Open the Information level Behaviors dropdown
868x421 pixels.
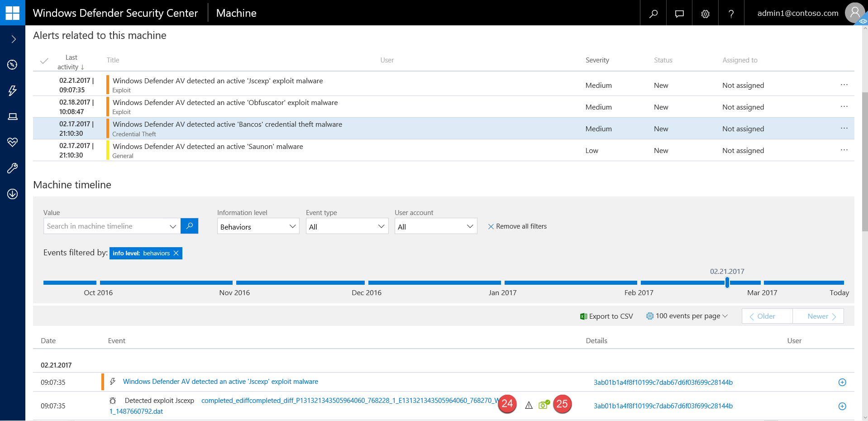(258, 226)
